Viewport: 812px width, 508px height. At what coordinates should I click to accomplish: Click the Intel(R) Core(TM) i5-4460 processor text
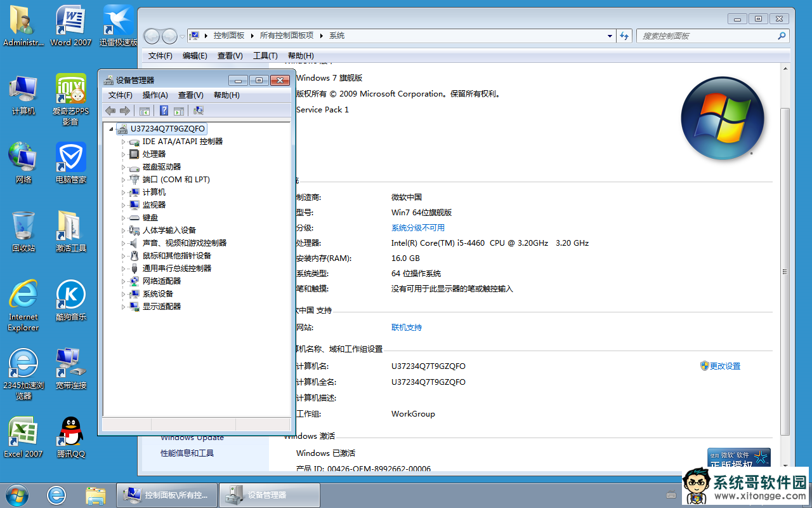click(490, 243)
